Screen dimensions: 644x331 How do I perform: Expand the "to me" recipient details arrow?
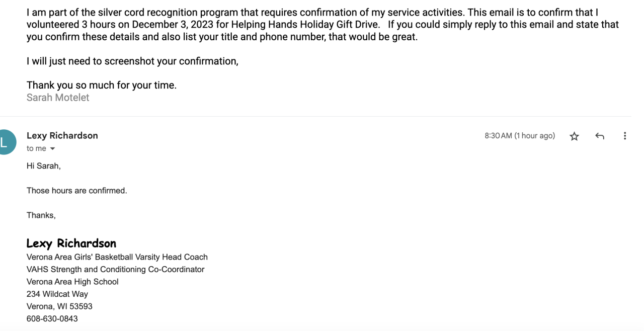(x=52, y=149)
